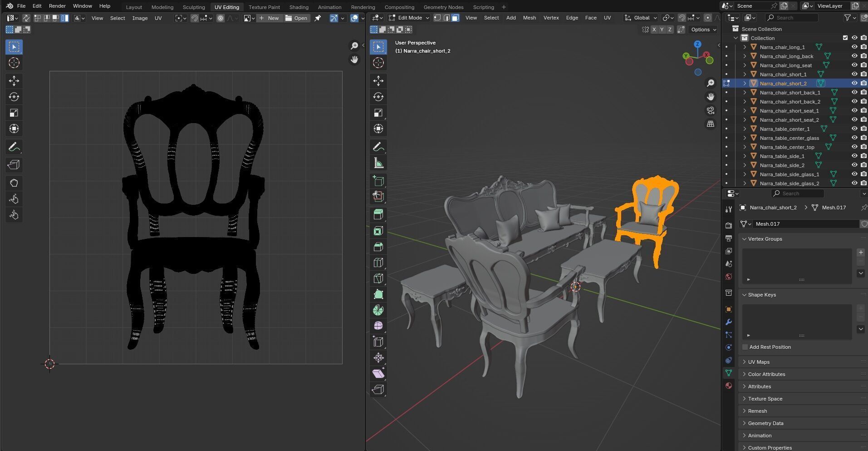Toggle camera view in the 3D viewport
The height and width of the screenshot is (451, 868).
click(711, 110)
